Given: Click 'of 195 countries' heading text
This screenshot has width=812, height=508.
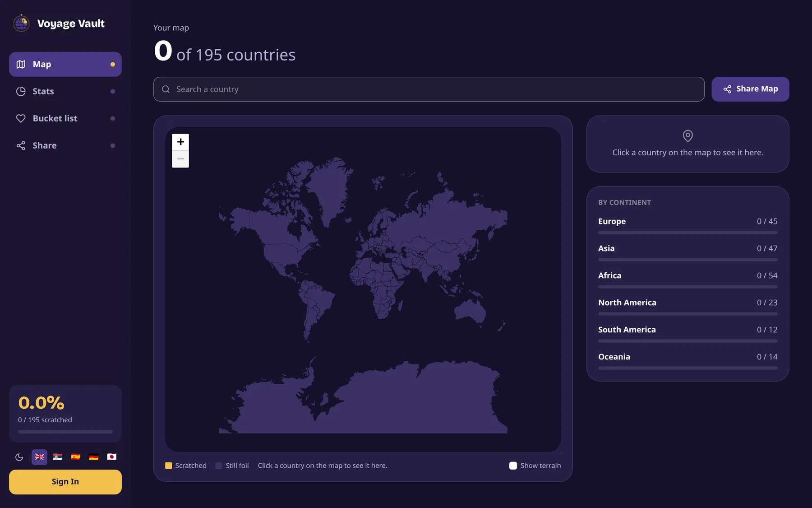Looking at the screenshot, I should tap(236, 55).
